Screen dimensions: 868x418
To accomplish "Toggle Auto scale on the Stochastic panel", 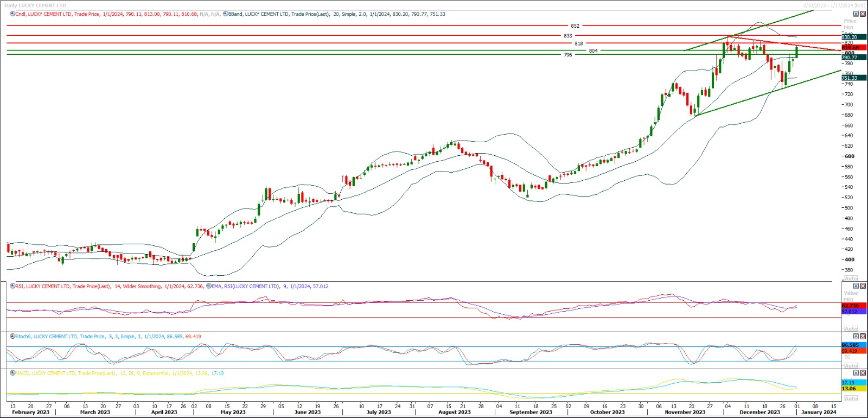I will (x=851, y=366).
